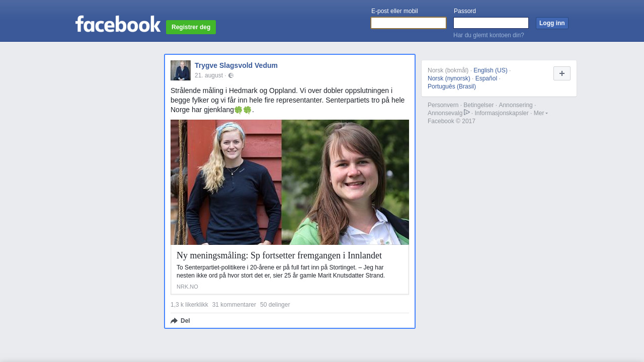Click the plus button for more languages

click(x=562, y=73)
